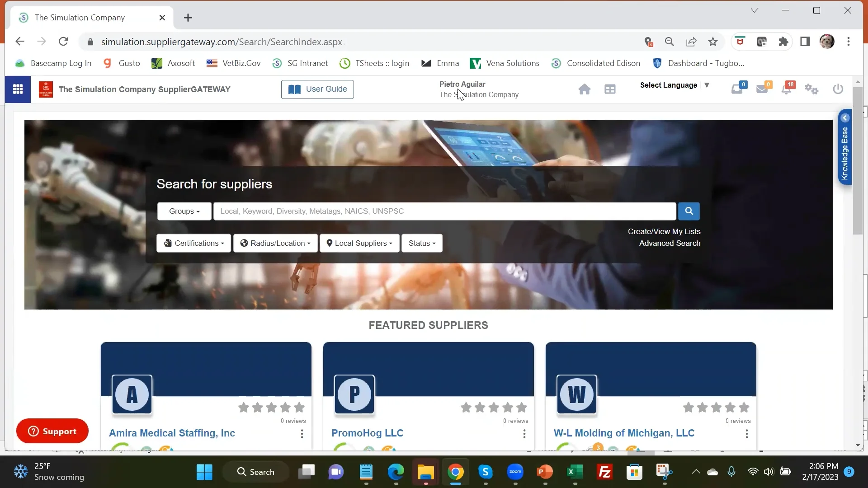Screen dimensions: 868x488
Task: Open the settings gears icon
Action: pos(811,89)
